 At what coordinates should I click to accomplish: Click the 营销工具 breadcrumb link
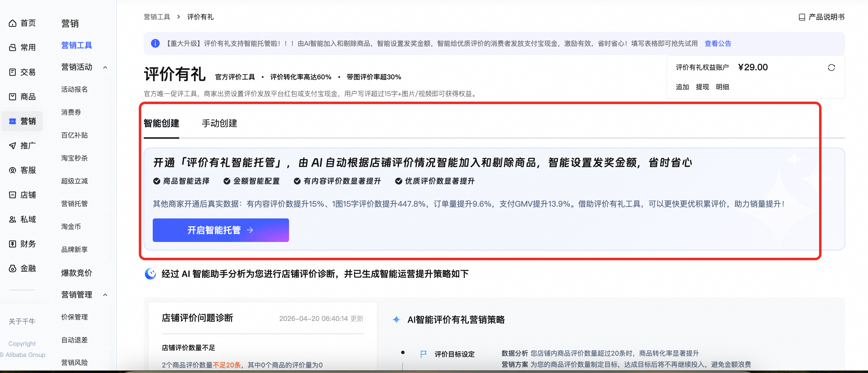[x=157, y=17]
